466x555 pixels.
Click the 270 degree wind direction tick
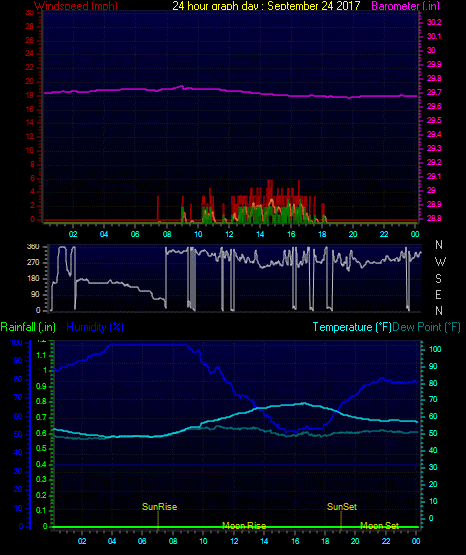click(34, 263)
